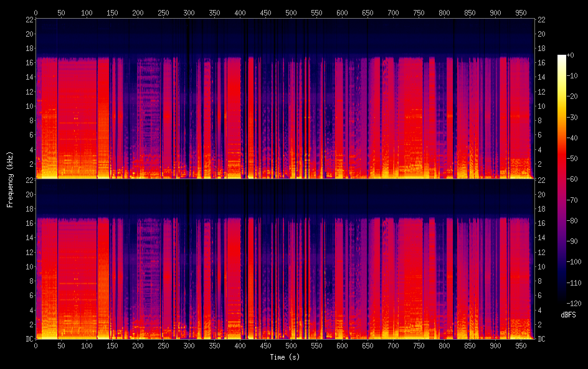Click the 650 tick on the bottom time axis

367,345
